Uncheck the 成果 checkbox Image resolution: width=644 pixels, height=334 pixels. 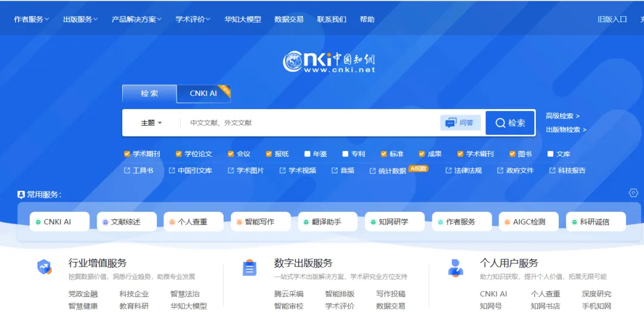(422, 154)
